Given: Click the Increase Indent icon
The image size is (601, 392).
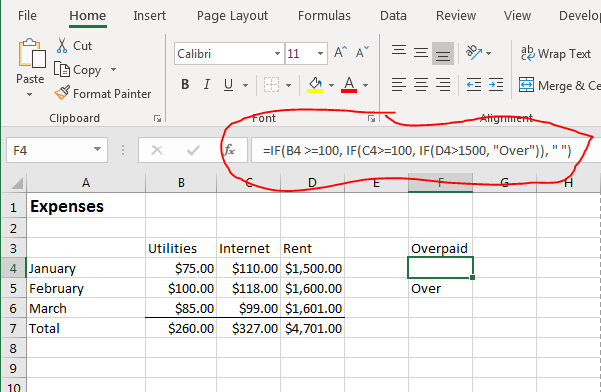Looking at the screenshot, I should tap(496, 85).
